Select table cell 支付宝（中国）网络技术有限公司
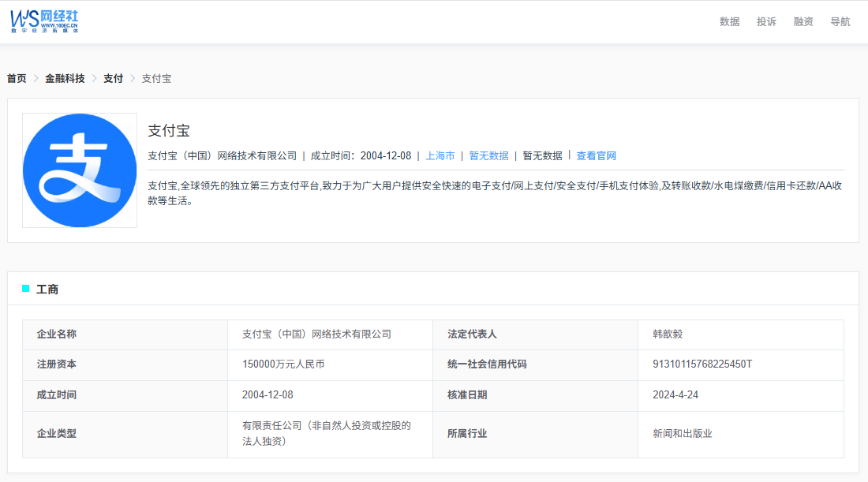Screen dimensions: 868x482 (x=330, y=334)
